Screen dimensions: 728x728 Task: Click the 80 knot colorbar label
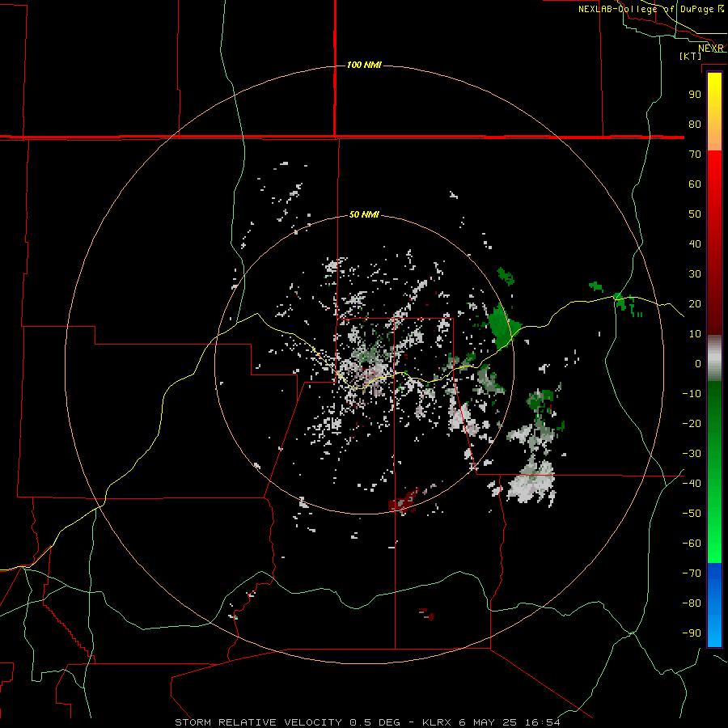[695, 125]
